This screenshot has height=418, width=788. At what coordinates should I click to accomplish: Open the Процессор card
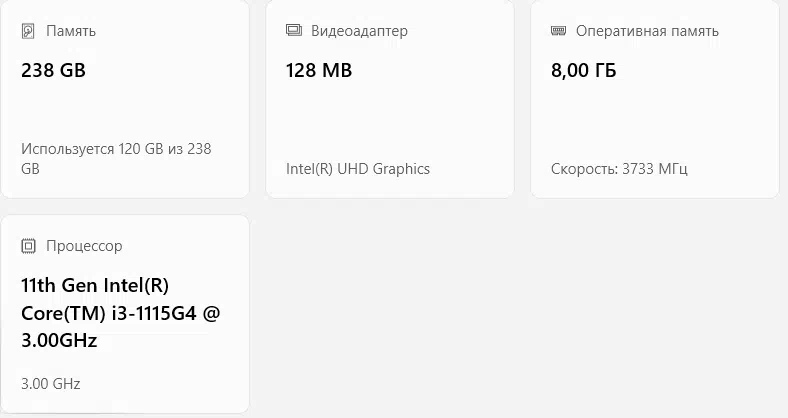pos(125,314)
